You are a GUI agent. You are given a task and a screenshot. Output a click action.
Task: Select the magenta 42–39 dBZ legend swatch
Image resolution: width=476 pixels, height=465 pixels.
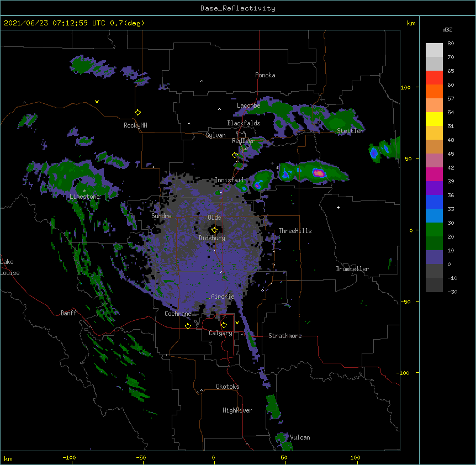pyautogui.click(x=434, y=175)
